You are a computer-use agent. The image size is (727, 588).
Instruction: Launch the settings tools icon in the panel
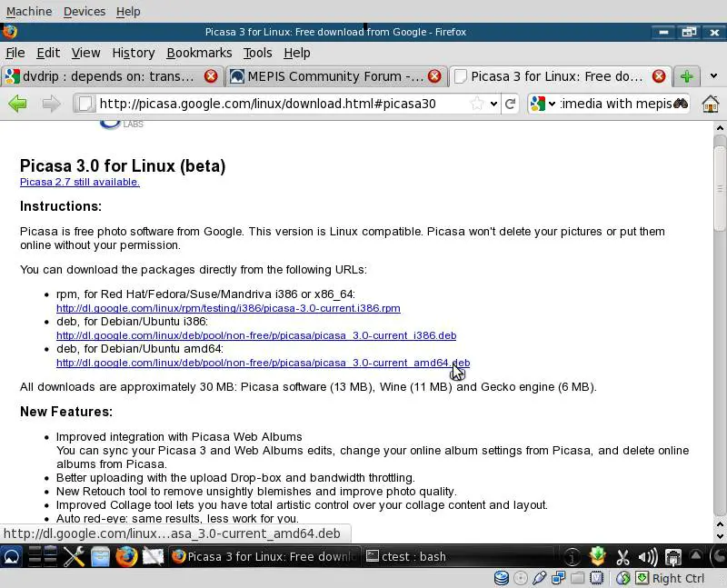(74, 556)
